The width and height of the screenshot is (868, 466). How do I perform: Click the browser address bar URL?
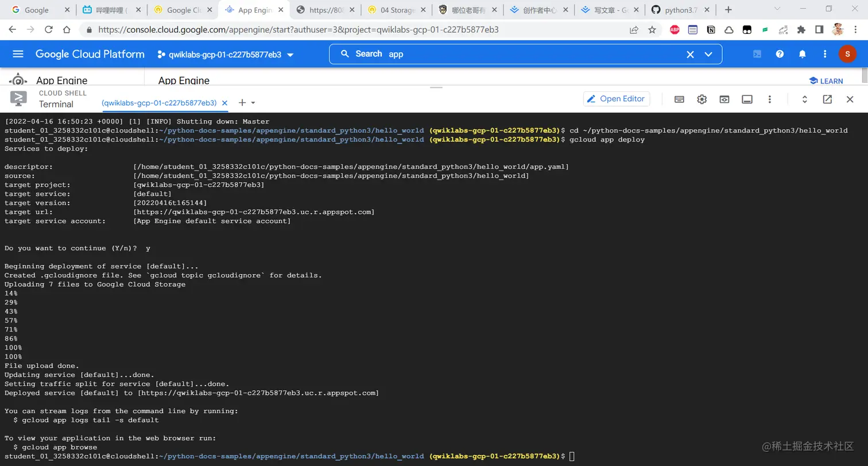[x=299, y=30]
